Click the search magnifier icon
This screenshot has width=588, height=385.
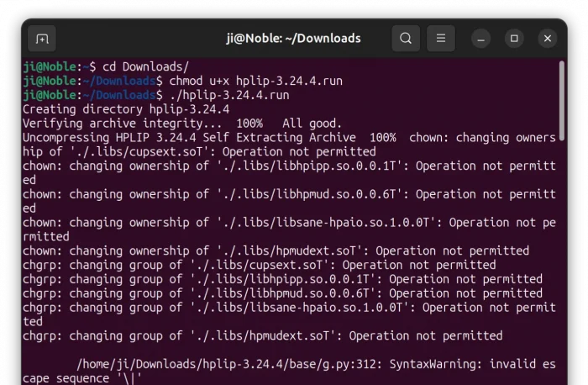406,39
